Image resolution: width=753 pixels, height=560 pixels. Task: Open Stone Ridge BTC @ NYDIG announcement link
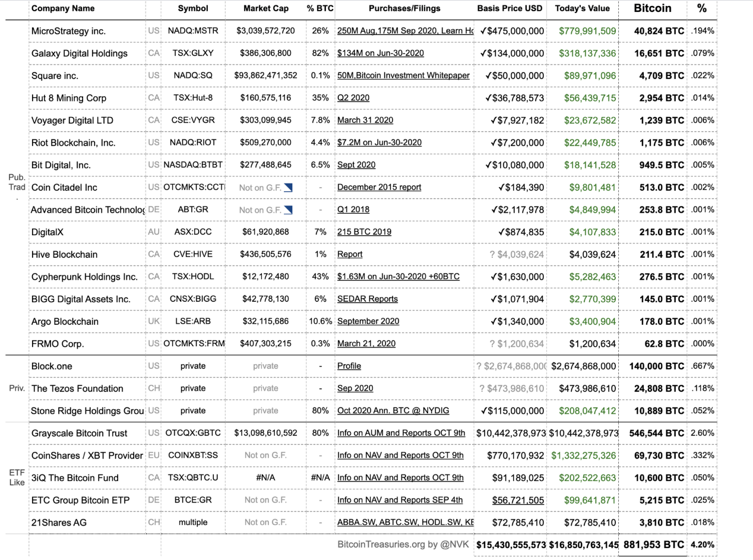click(393, 411)
